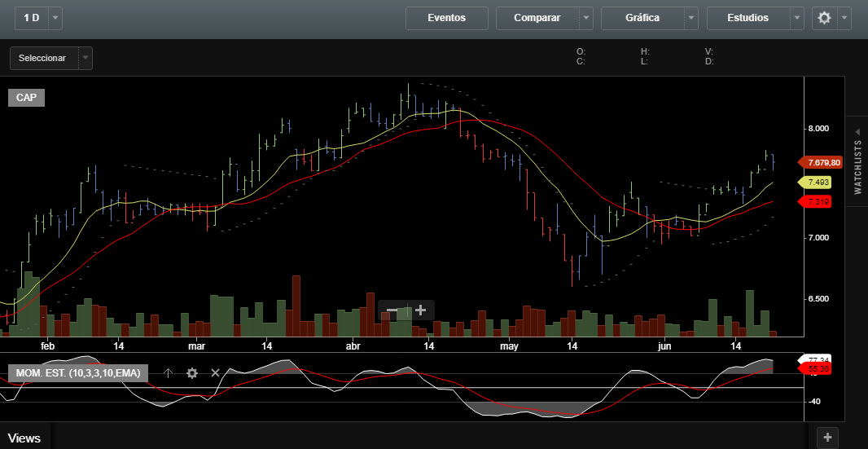
Task: Click the 7.000 price axis label
Action: [817, 238]
